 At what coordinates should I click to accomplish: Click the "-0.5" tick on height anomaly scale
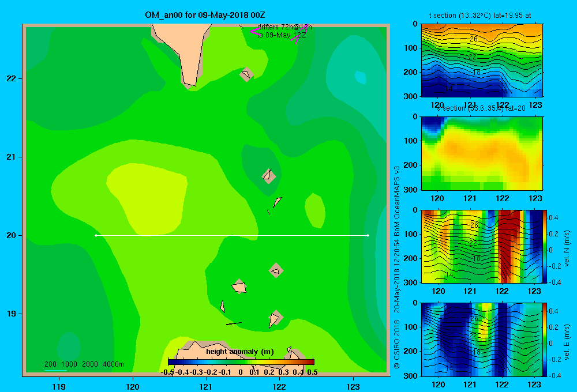tap(167, 372)
